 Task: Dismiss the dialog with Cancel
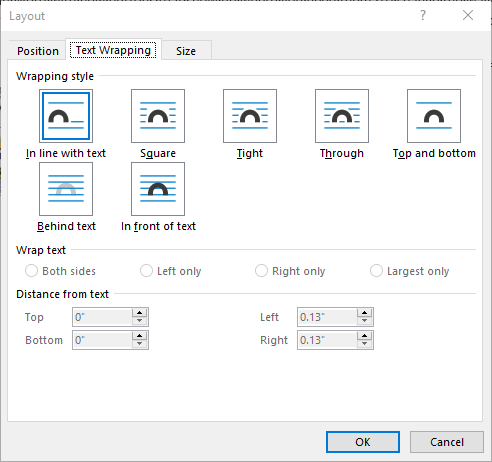click(x=447, y=442)
